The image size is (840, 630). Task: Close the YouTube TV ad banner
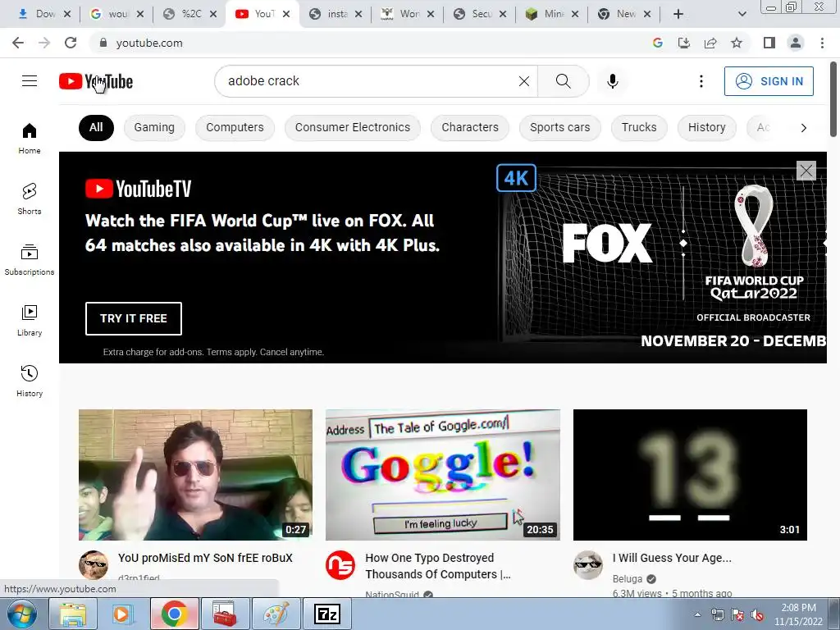click(x=806, y=171)
